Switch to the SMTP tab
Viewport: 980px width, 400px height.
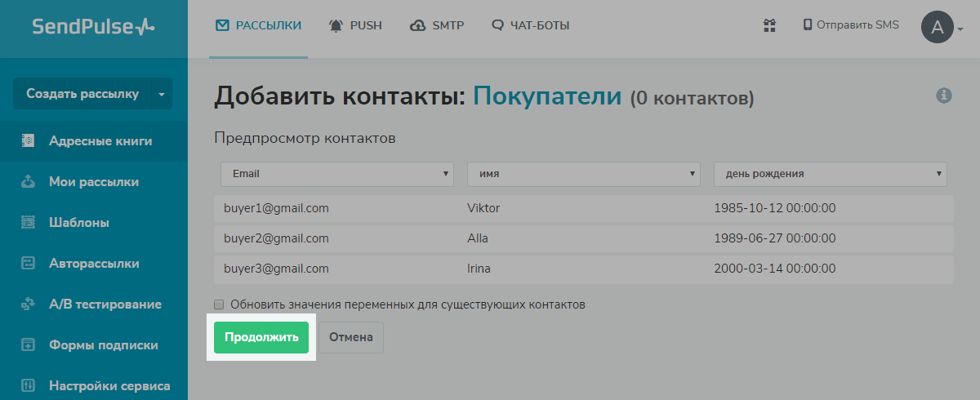[x=437, y=25]
